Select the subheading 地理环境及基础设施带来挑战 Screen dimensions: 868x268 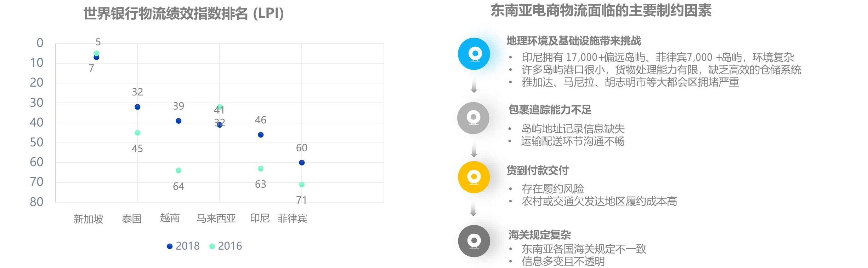574,41
